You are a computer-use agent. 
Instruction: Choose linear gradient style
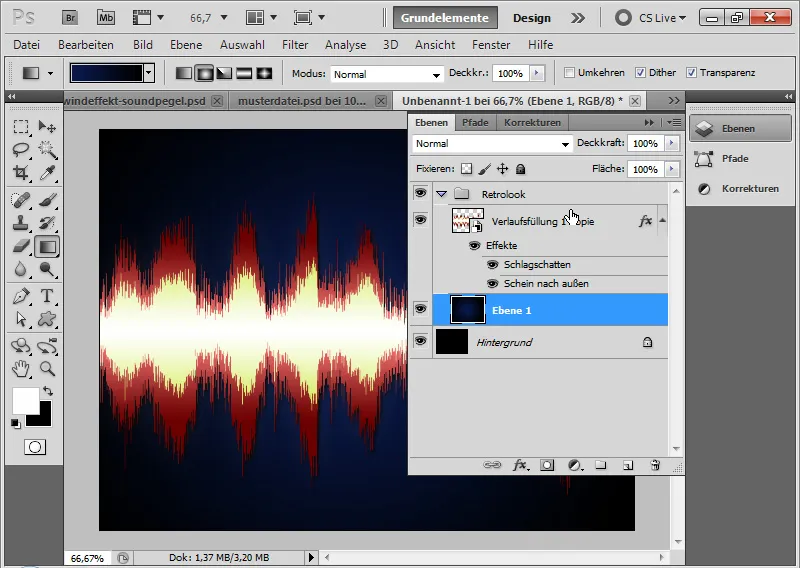pyautogui.click(x=184, y=73)
